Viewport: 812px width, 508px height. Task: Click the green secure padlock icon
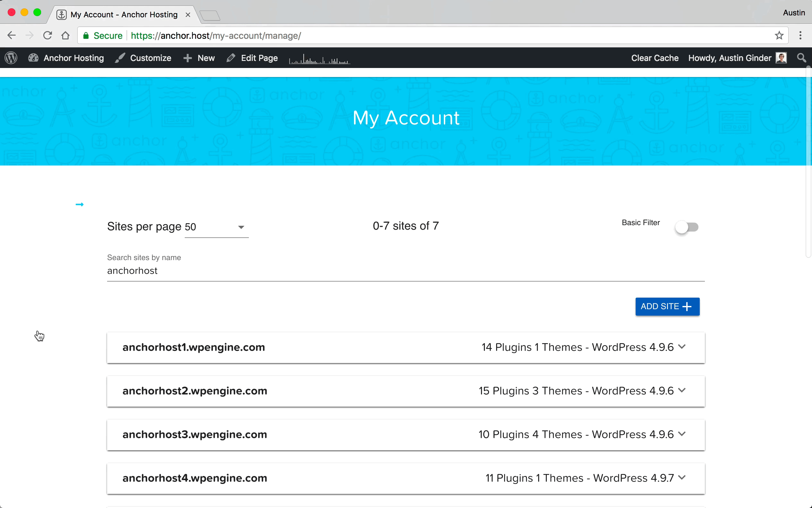click(86, 36)
